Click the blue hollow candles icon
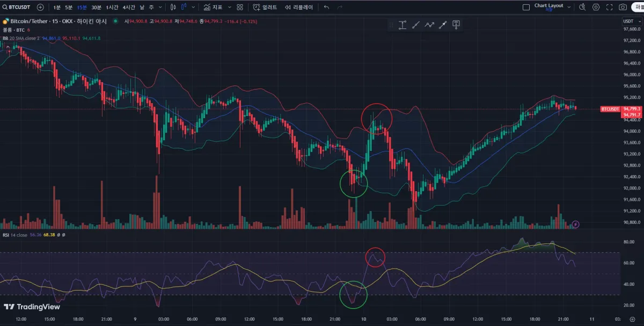This screenshot has height=326, width=644. click(184, 8)
